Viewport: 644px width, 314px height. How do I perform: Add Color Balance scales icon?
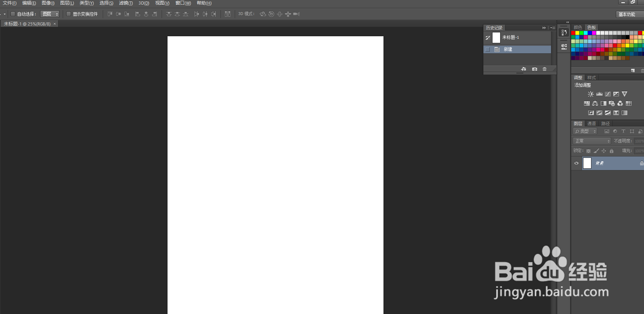[x=595, y=104]
